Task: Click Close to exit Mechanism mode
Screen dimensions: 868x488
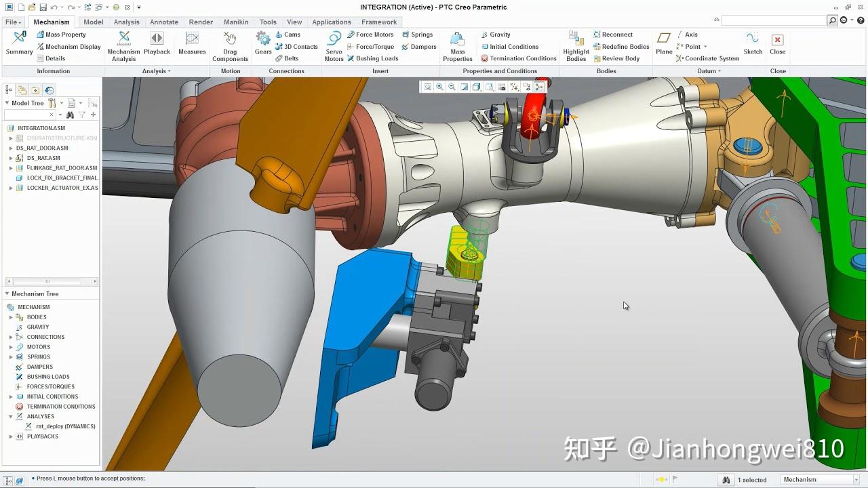Action: [x=777, y=46]
